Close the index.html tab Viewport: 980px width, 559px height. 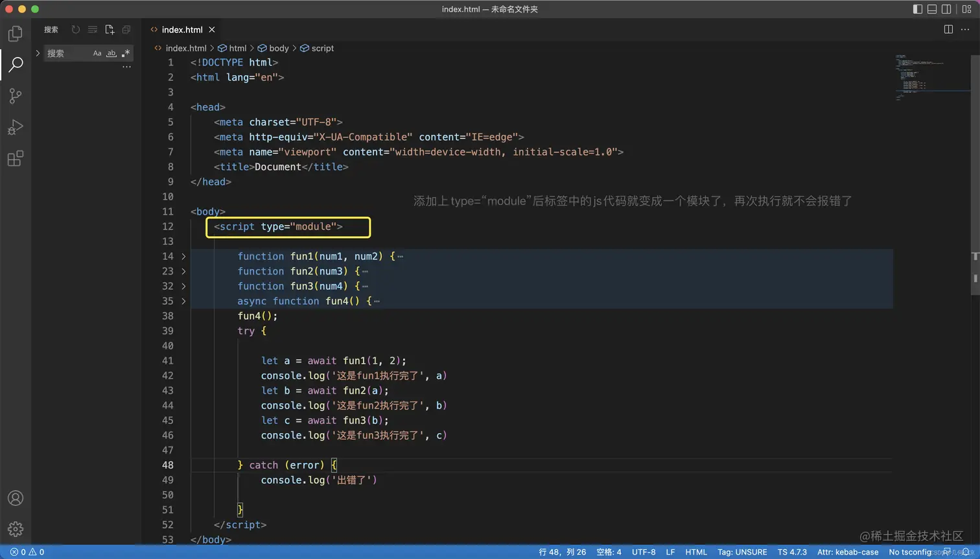point(212,29)
